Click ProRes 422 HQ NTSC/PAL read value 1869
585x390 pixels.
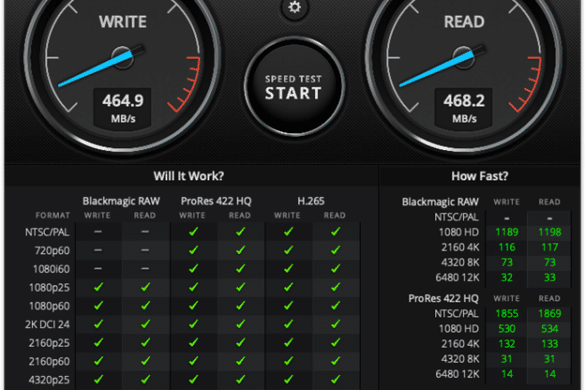[x=550, y=313]
